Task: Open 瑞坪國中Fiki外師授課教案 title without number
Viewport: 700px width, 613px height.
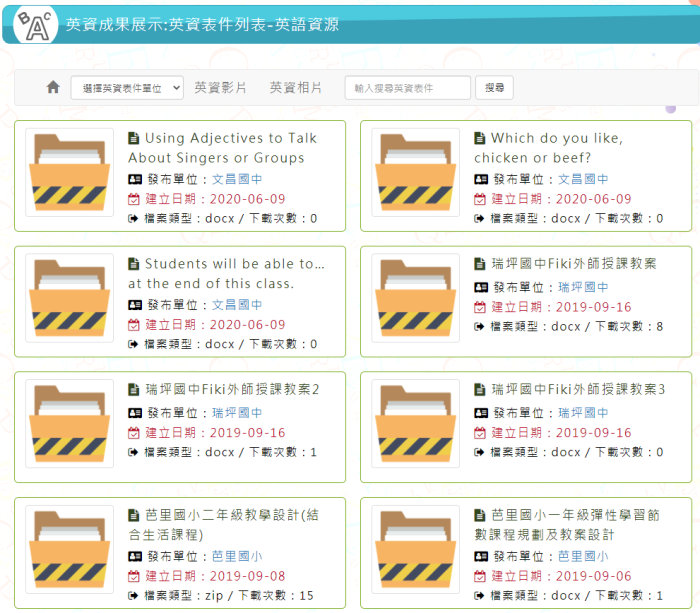Action: click(x=573, y=264)
